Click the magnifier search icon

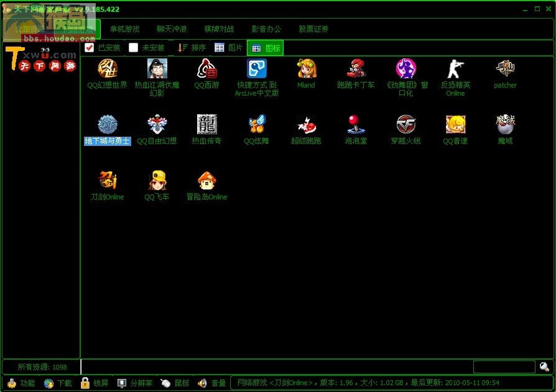click(544, 367)
